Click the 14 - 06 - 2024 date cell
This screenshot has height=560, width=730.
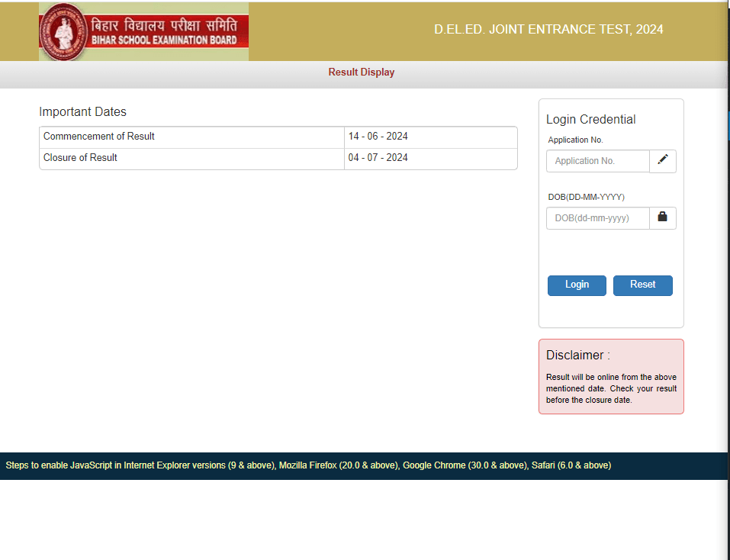[378, 137]
